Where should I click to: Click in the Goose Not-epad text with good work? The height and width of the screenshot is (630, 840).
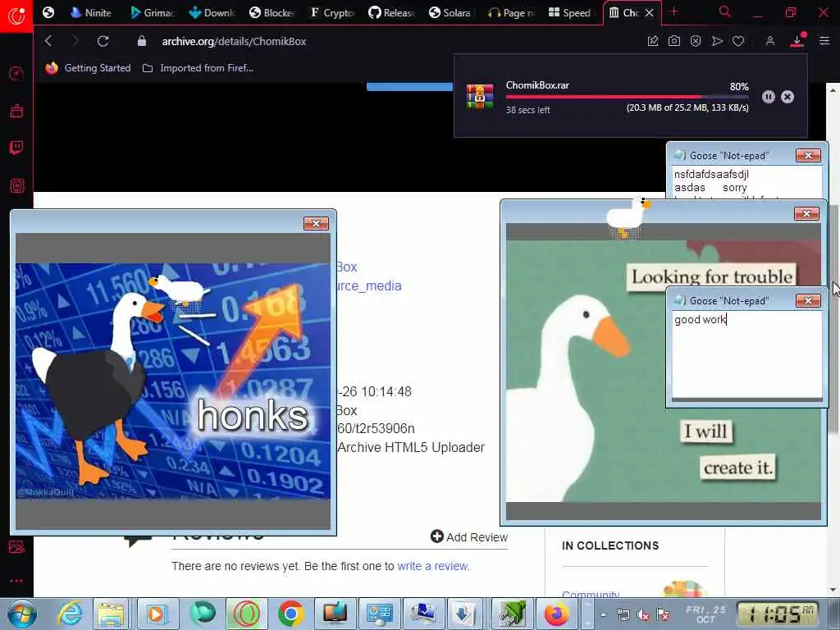[746, 354]
